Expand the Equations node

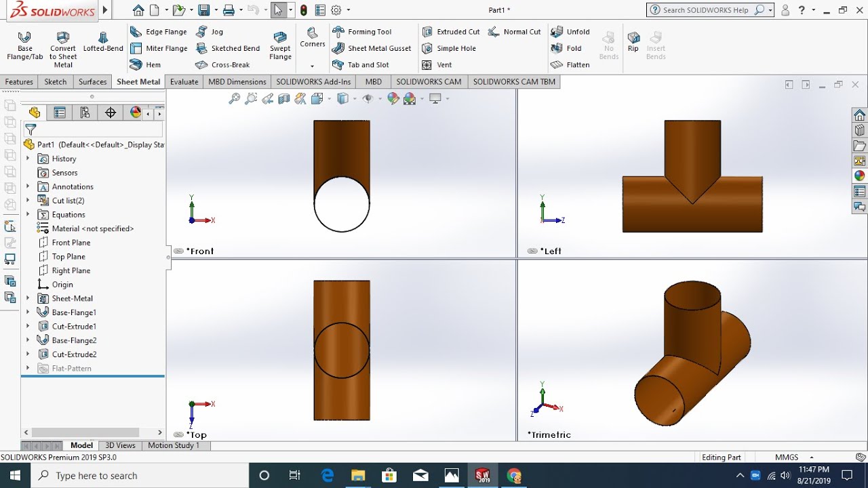tap(28, 215)
